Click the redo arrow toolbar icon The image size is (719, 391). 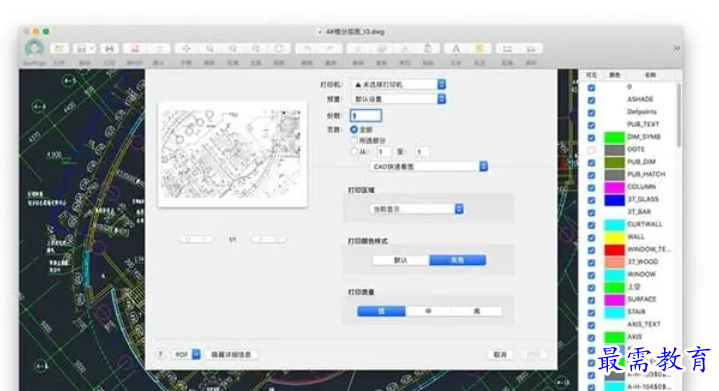pos(330,49)
